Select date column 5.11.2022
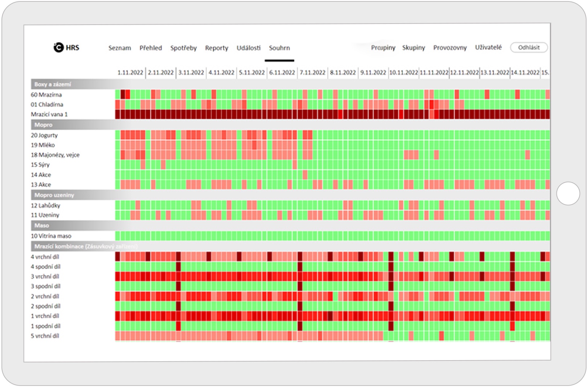This screenshot has height=387, width=588. click(252, 73)
